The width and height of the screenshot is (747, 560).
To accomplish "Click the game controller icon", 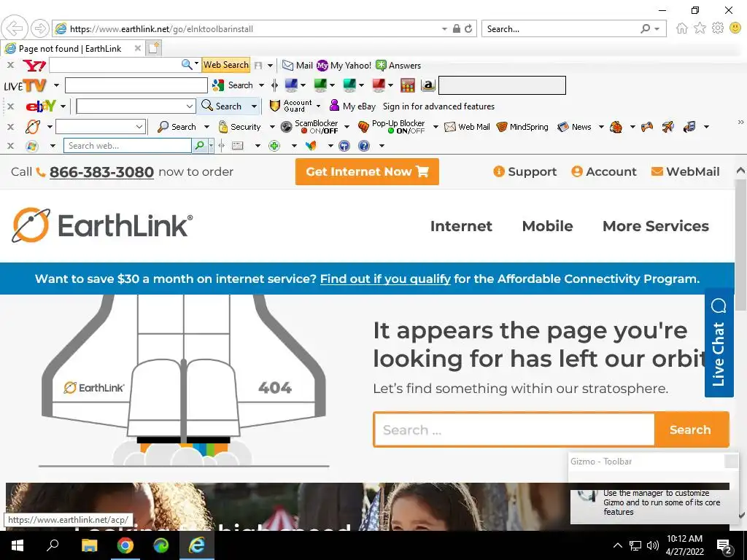I will tap(646, 127).
